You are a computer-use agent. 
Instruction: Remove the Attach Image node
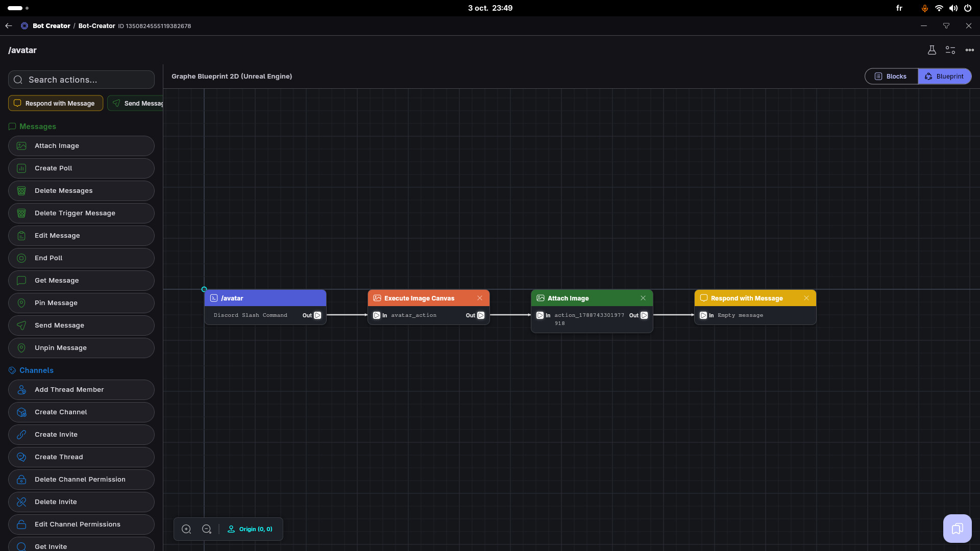643,298
